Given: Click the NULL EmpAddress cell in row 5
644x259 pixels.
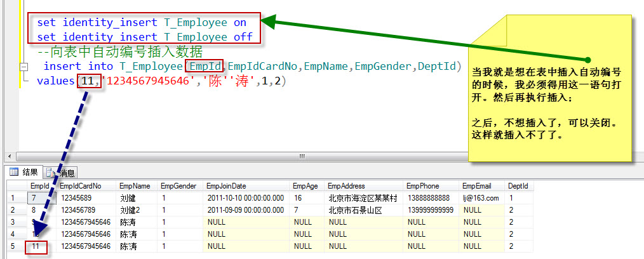Looking at the screenshot, I should (364, 246).
